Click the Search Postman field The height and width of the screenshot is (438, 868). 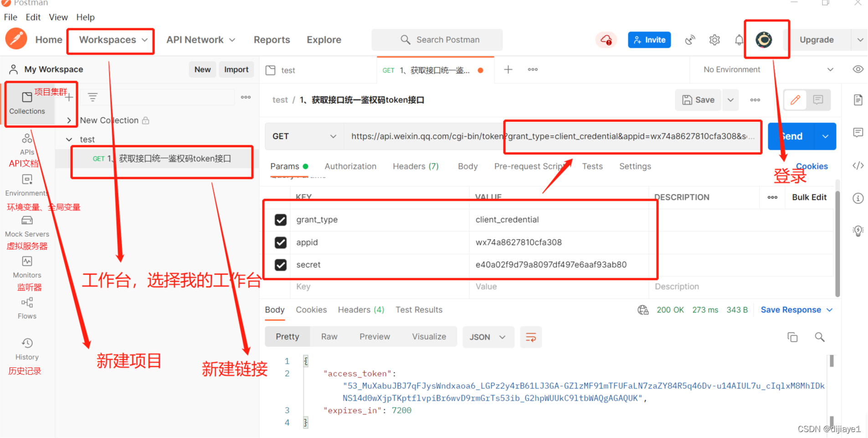tap(437, 40)
